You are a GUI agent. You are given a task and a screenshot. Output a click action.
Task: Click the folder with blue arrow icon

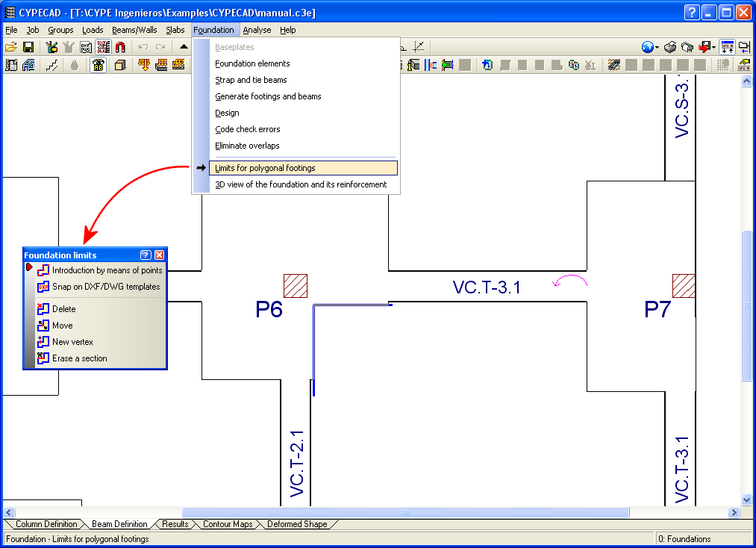point(744,47)
